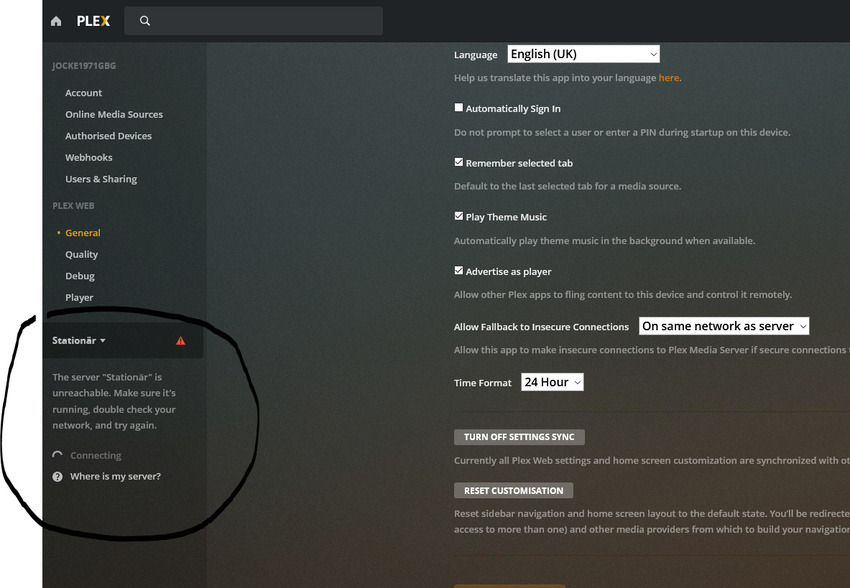The width and height of the screenshot is (850, 588).
Task: Open Account settings
Action: coord(83,93)
